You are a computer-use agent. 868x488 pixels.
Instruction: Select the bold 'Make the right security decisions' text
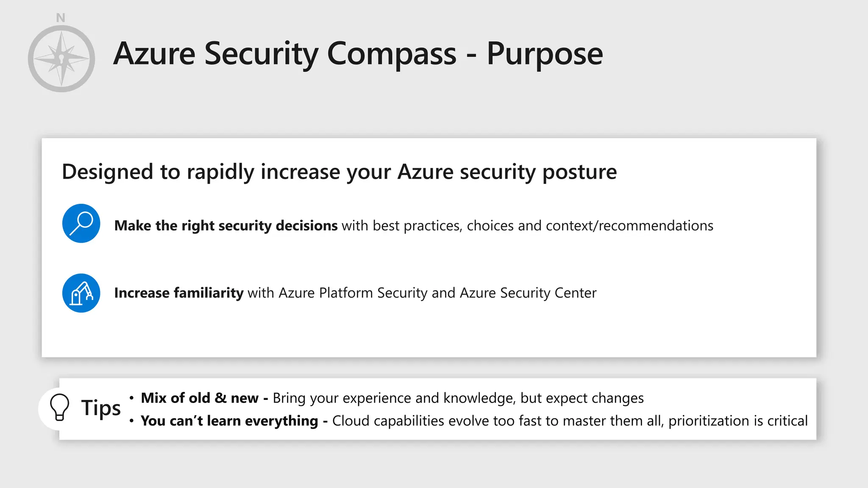tap(226, 226)
